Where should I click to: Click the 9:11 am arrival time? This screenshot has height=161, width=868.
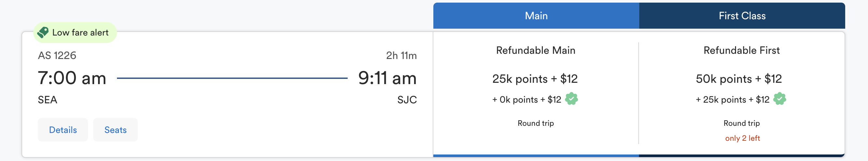pos(387,78)
